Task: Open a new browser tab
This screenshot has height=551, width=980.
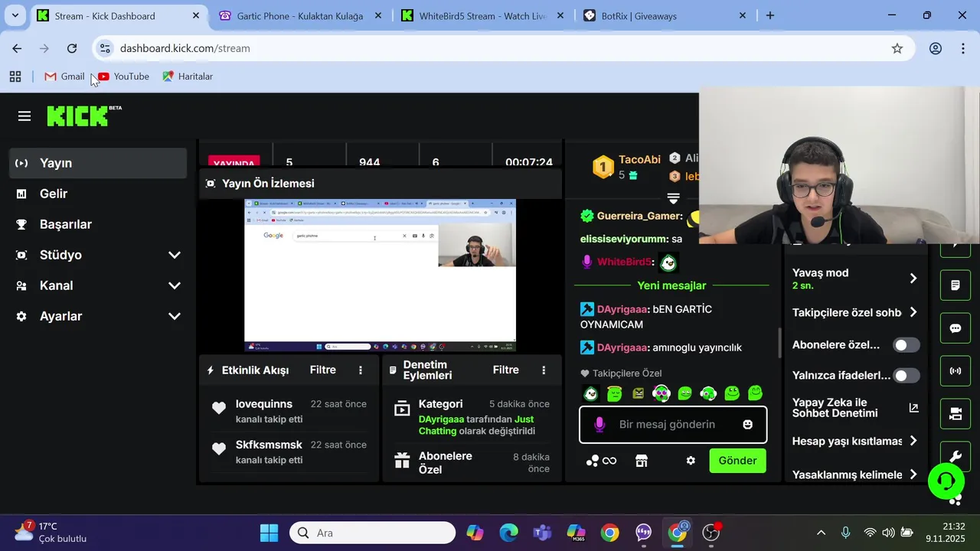Action: 770,15
